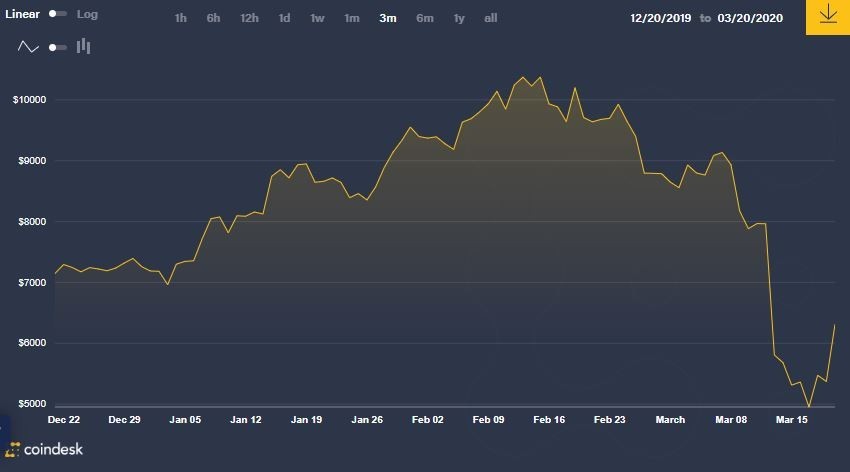Viewport: 850px width, 472px height.
Task: Click the Dec 29 date label
Action: 124,419
